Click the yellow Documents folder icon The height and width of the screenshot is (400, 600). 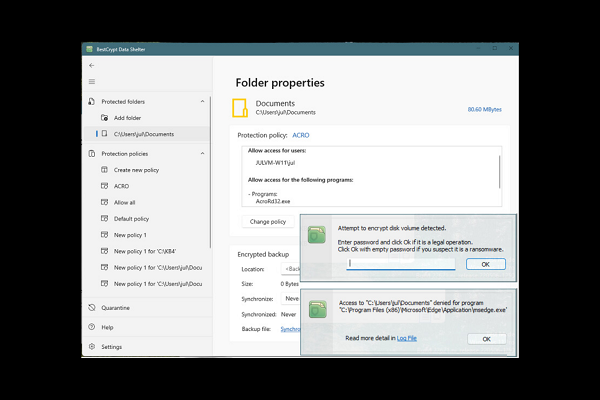(x=240, y=107)
